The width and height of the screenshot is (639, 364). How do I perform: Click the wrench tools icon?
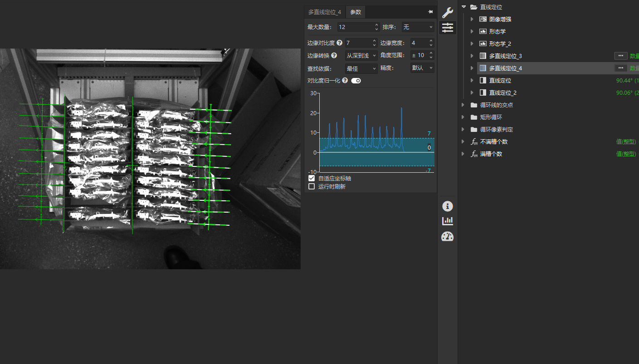[x=447, y=12]
